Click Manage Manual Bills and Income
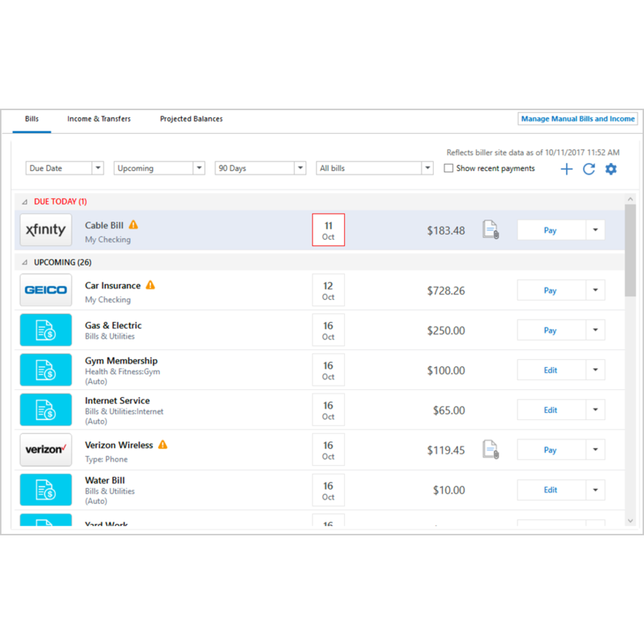644x644 pixels. point(578,119)
